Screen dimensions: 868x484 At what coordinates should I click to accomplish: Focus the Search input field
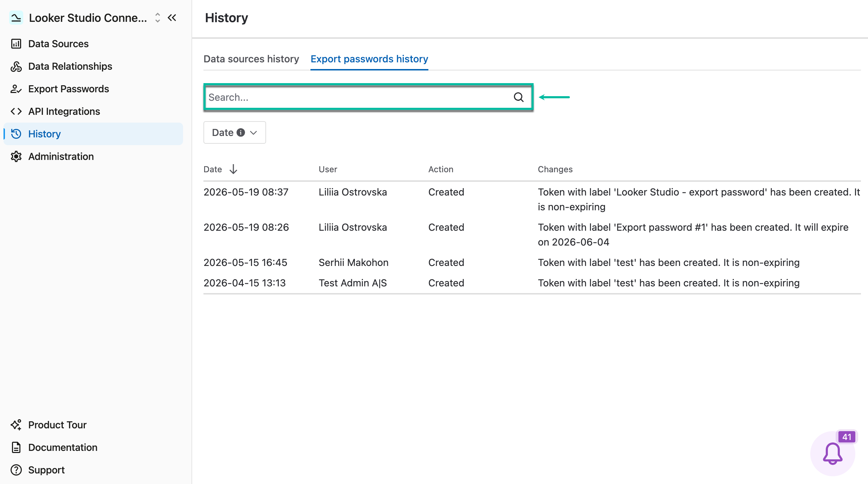pyautogui.click(x=368, y=97)
